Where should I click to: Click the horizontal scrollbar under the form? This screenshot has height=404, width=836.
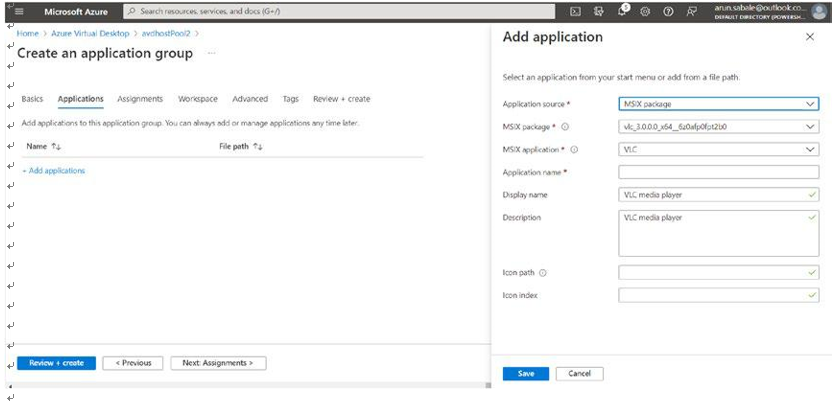[248, 385]
